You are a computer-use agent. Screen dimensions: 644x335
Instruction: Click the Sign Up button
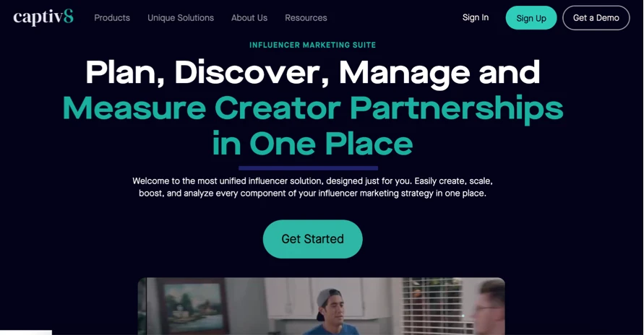pos(531,18)
